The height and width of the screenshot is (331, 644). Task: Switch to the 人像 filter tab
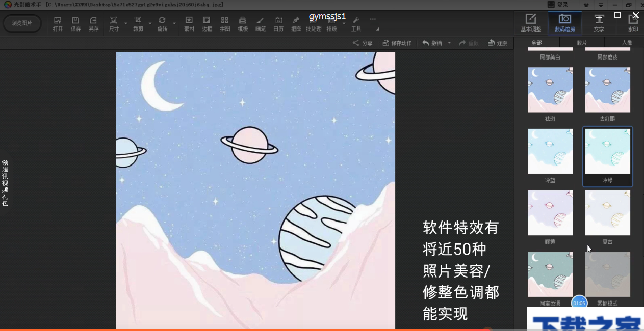point(626,43)
